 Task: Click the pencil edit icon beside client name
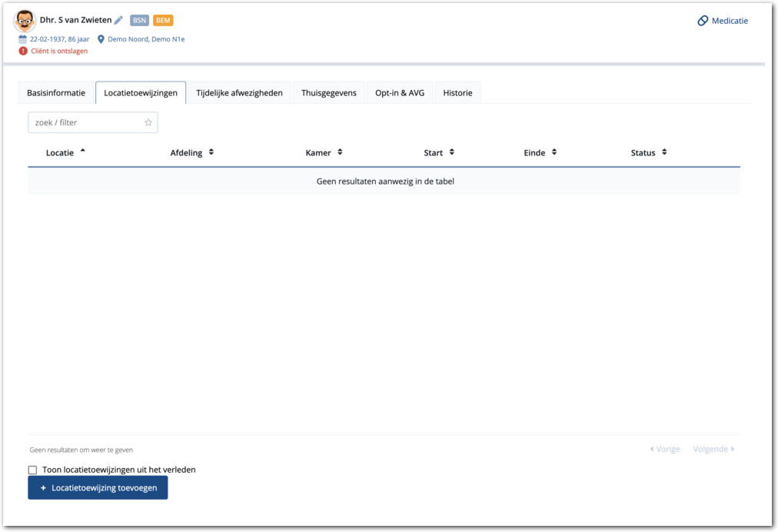118,21
